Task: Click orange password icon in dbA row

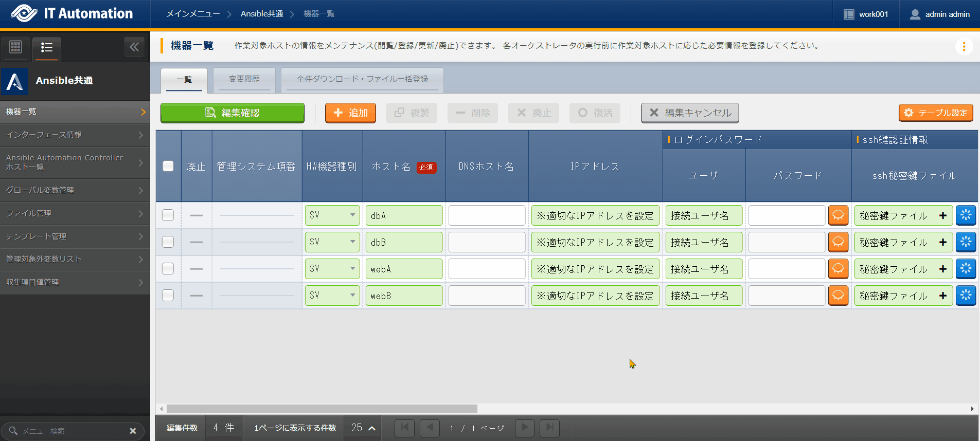Action: [x=838, y=215]
